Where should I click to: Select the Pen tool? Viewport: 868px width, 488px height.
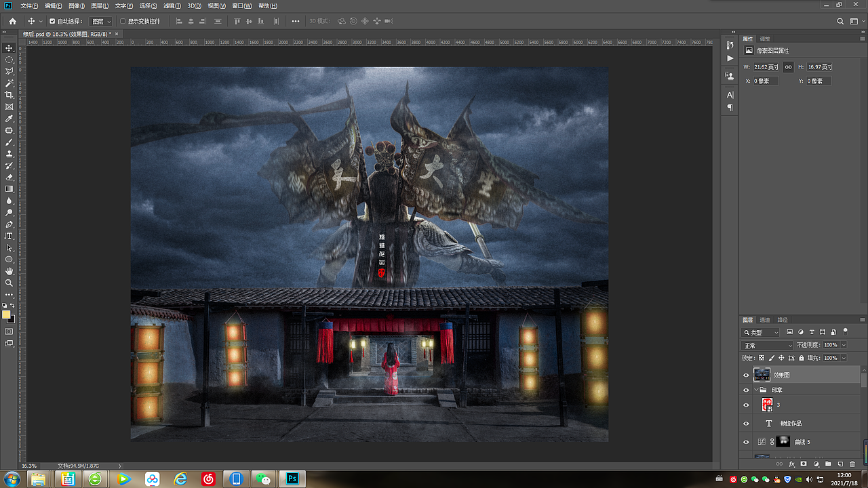[9, 224]
